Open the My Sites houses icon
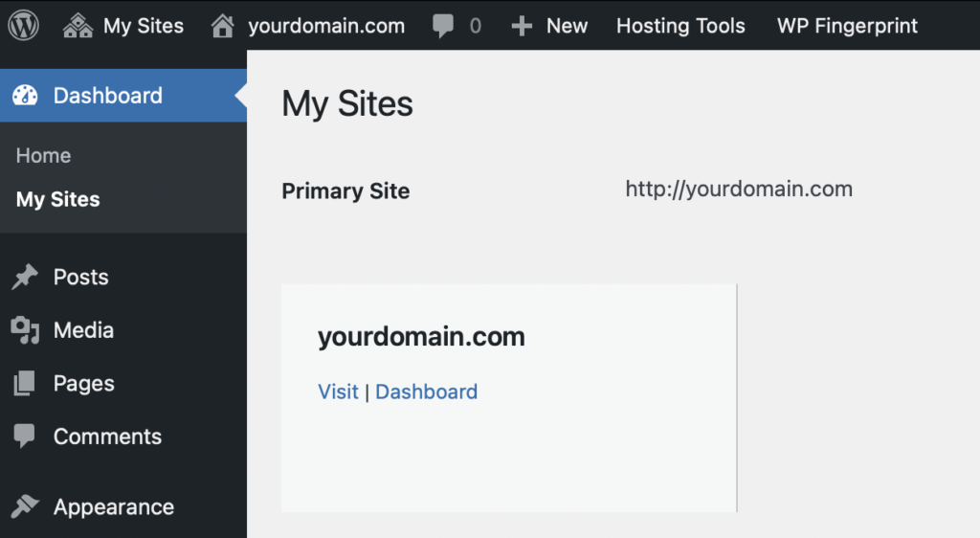Screen dimensions: 980x538 point(78,26)
